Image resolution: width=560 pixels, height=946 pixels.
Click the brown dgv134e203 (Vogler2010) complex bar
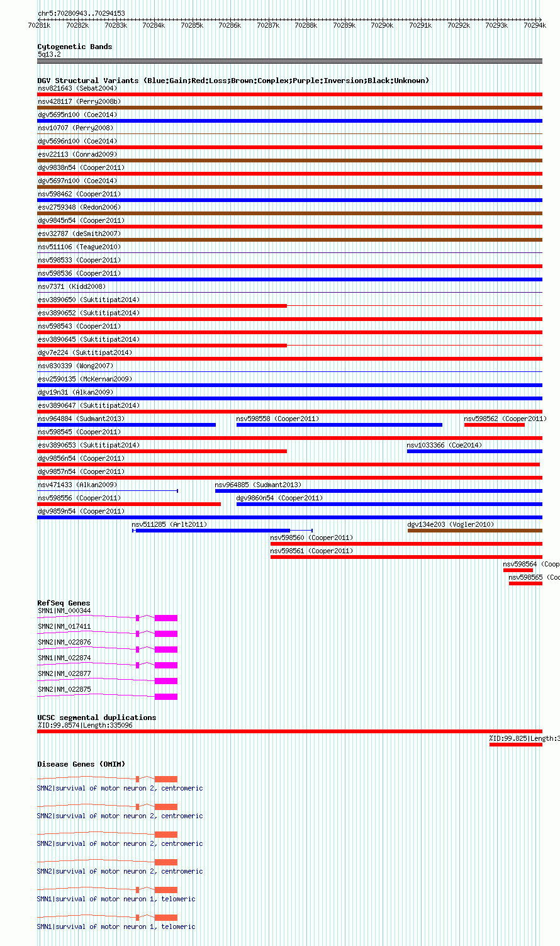coord(475,531)
